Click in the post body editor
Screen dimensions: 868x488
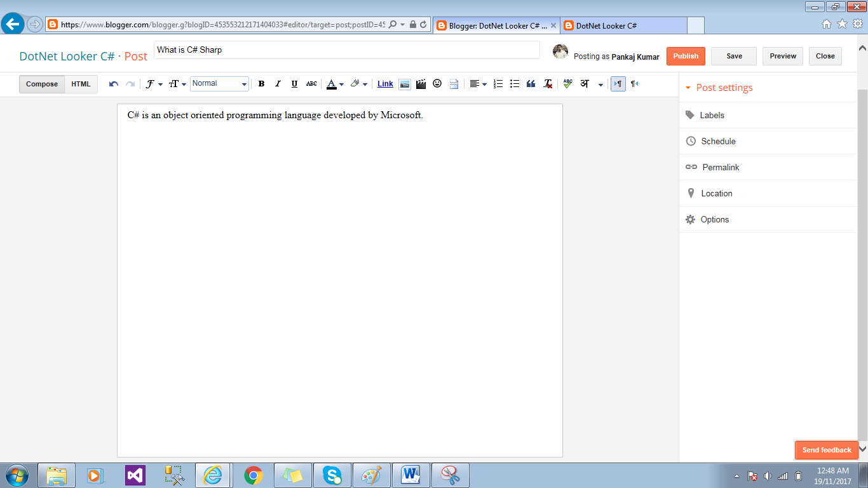click(x=340, y=280)
